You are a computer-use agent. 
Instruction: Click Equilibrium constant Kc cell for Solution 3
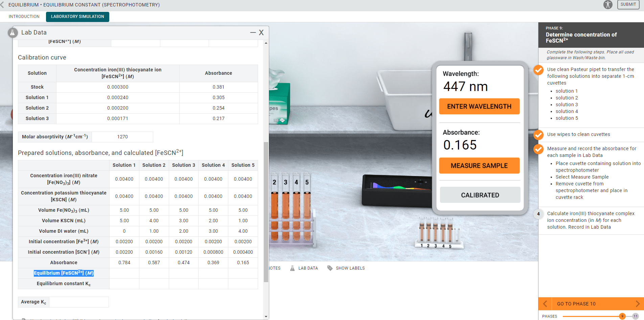coord(184,284)
